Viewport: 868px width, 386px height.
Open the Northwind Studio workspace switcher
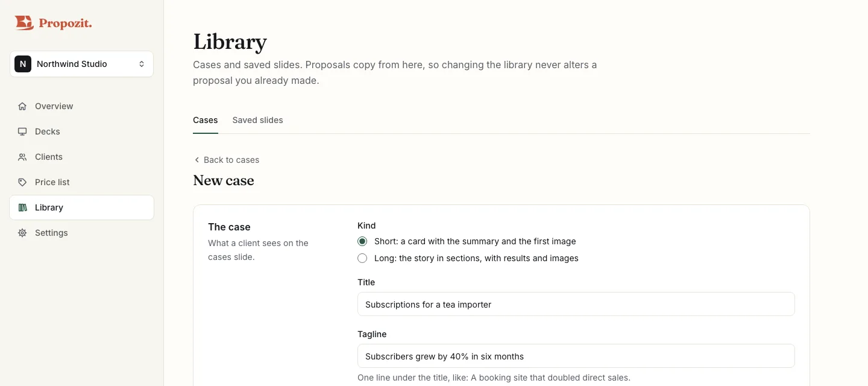point(81,64)
